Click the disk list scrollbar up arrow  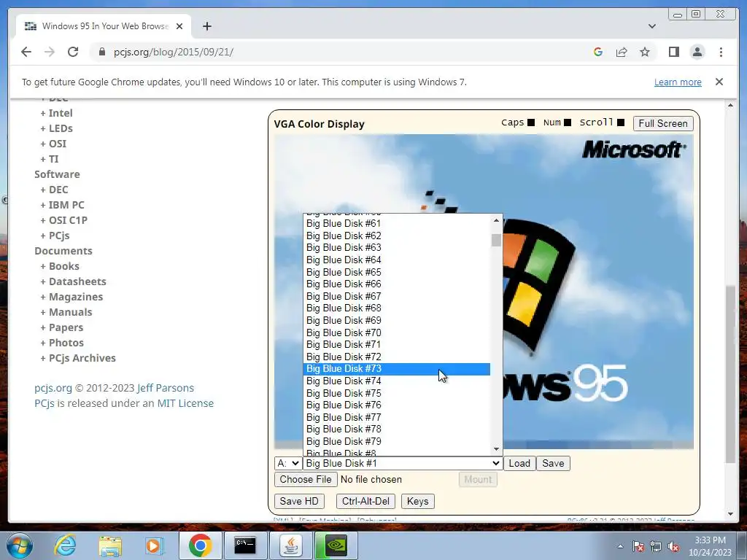pos(496,220)
